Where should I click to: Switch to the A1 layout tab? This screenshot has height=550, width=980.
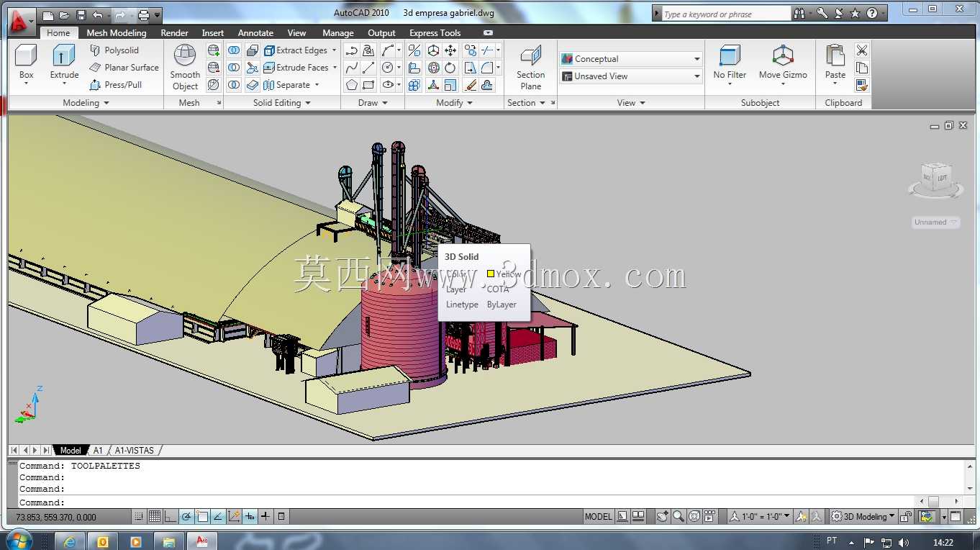coord(98,450)
